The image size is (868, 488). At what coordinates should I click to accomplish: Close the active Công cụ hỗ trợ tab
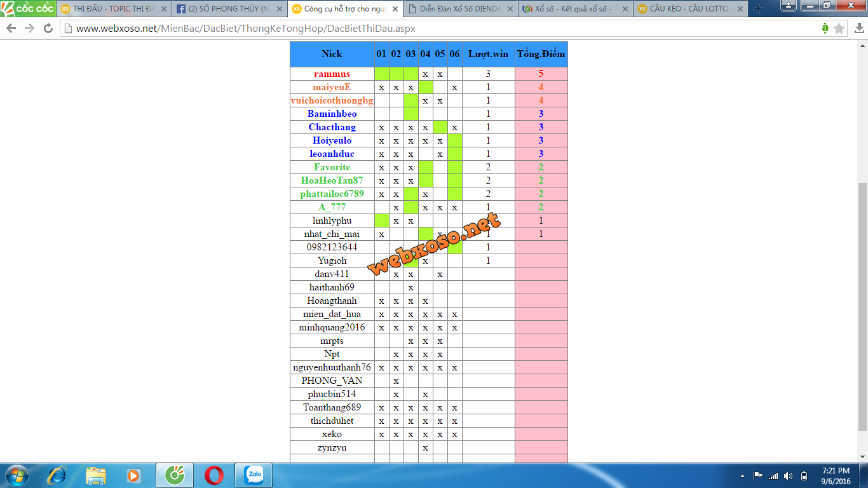tap(395, 9)
